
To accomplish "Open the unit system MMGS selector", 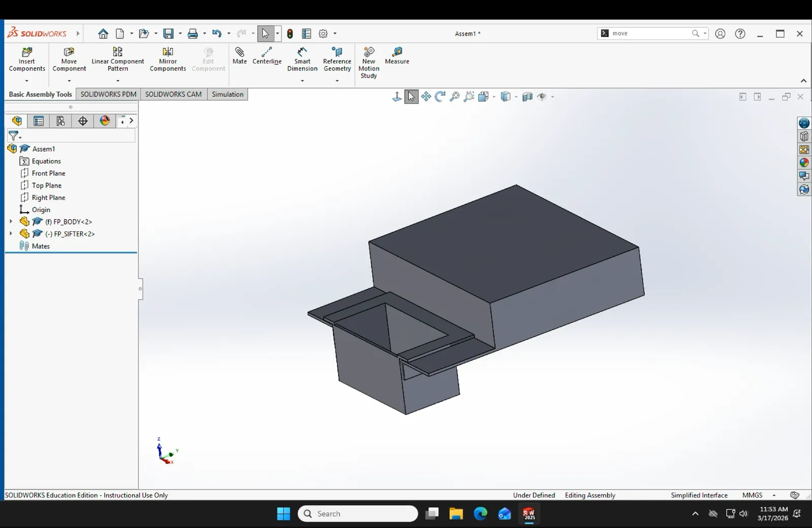I will coord(752,495).
